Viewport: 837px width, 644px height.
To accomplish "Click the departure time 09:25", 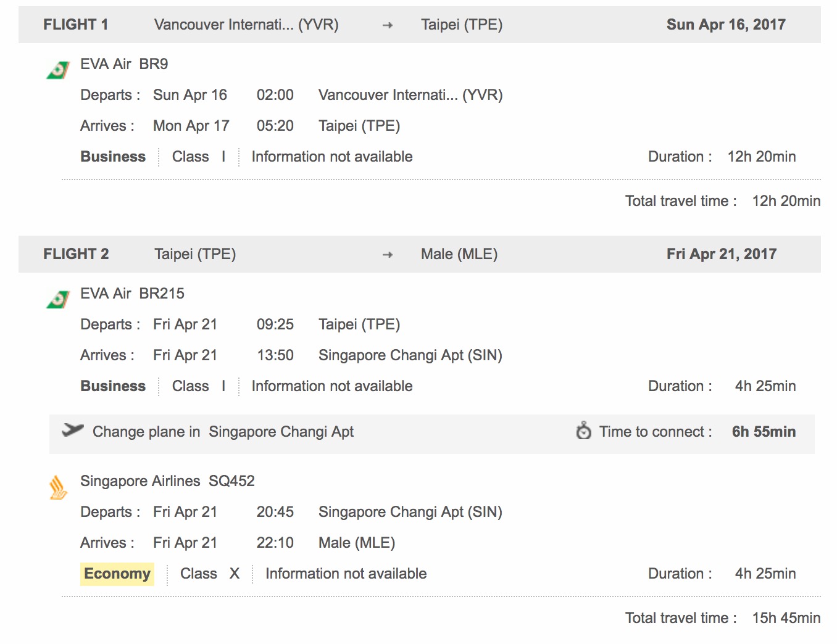I will point(275,324).
